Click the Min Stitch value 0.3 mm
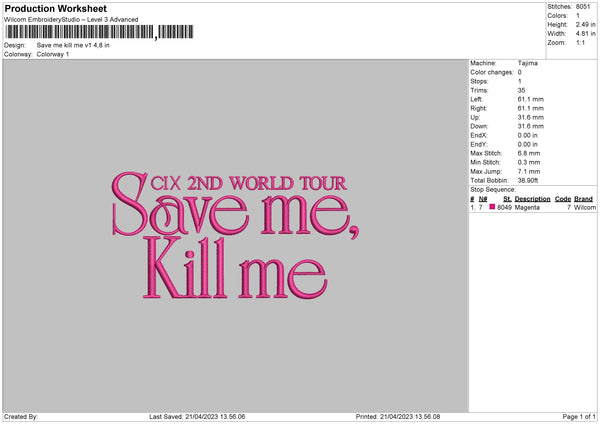This screenshot has height=424, width=600. click(528, 162)
